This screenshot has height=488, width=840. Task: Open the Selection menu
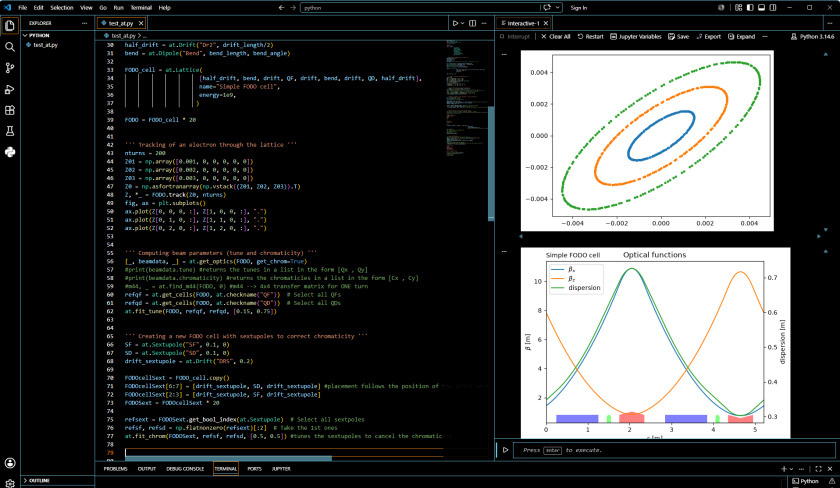[62, 7]
